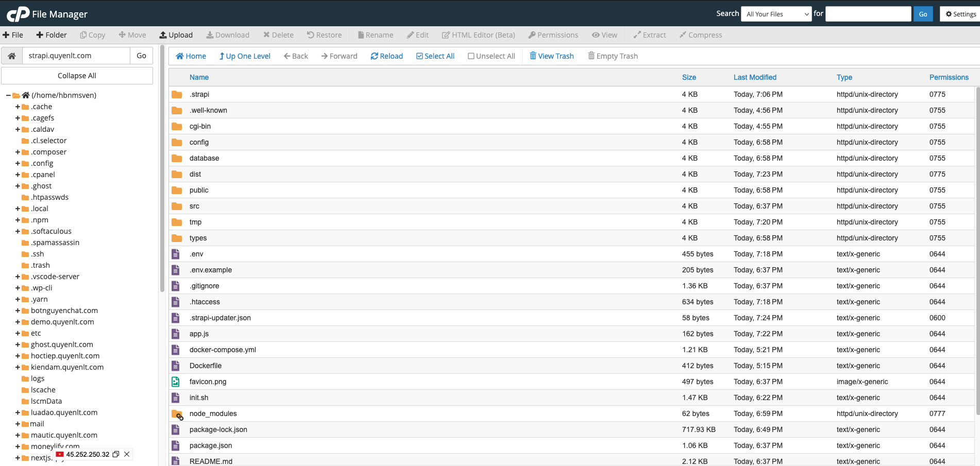The height and width of the screenshot is (466, 980).
Task: Open Settings with the gear icon
Action: (949, 14)
